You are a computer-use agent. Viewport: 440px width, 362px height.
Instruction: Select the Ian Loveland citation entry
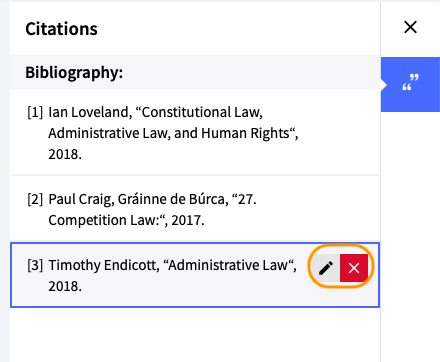[195, 133]
